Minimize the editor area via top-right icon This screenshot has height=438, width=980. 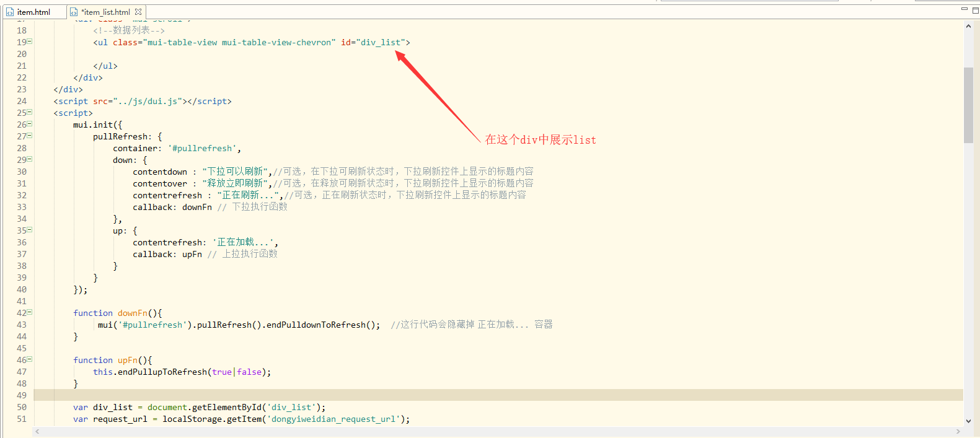coord(965,9)
